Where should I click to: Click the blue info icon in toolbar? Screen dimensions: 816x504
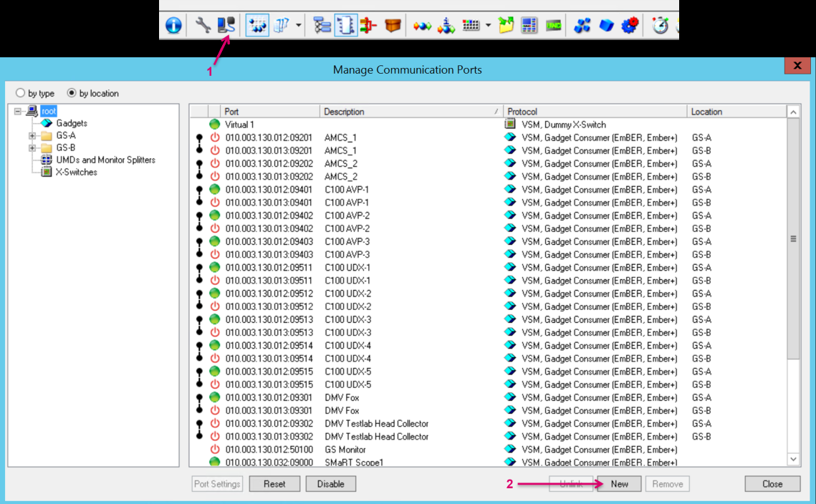click(173, 26)
